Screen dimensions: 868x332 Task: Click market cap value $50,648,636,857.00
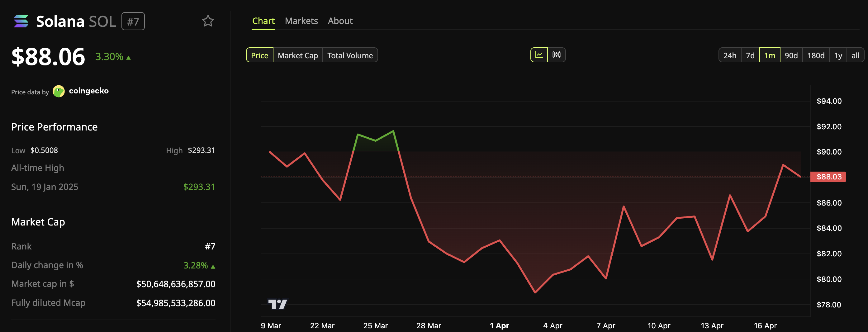coord(176,284)
